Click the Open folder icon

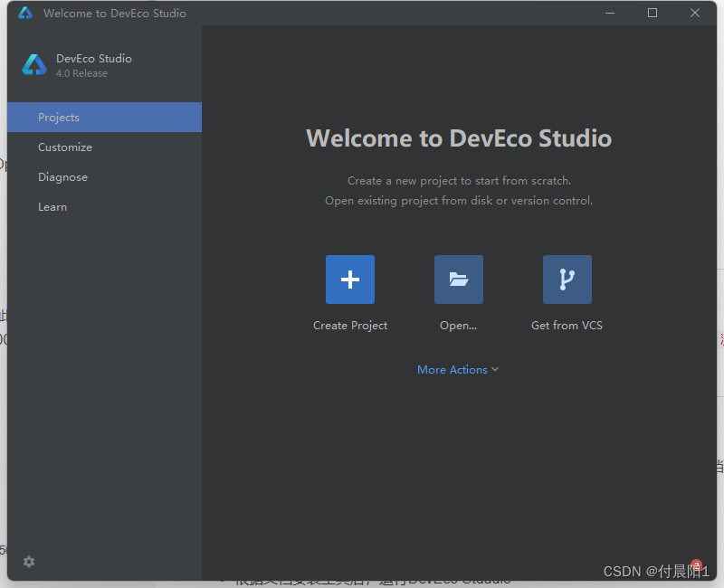pyautogui.click(x=459, y=280)
